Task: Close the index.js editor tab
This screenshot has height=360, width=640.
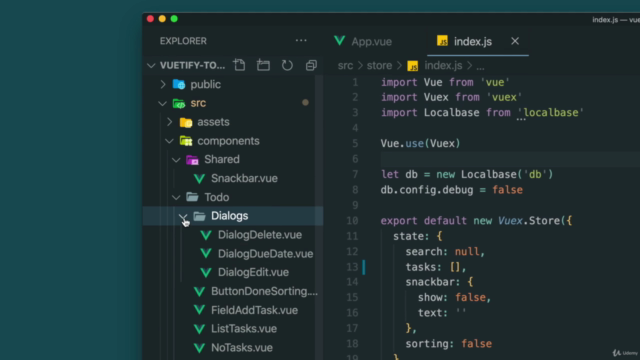Action: pyautogui.click(x=515, y=41)
